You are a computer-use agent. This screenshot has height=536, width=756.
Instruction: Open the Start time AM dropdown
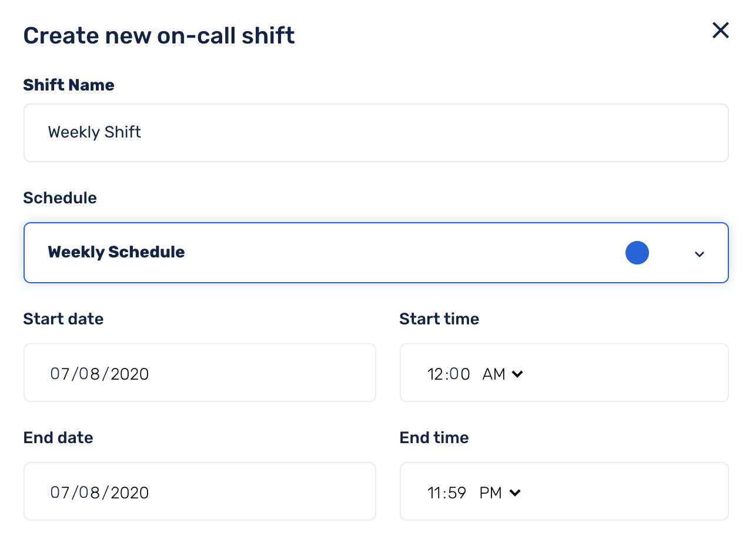tap(503, 374)
